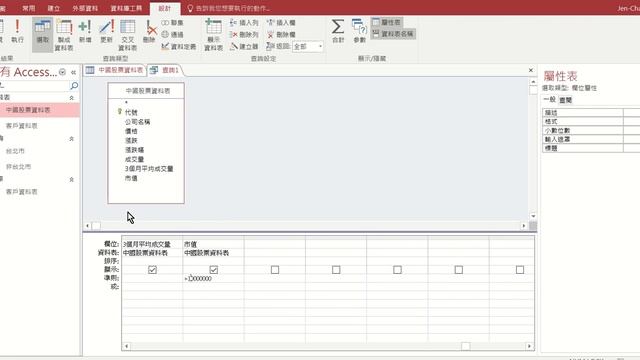
Task: Choose the 交叉資料表 crosstab query icon
Action: pyautogui.click(x=127, y=35)
